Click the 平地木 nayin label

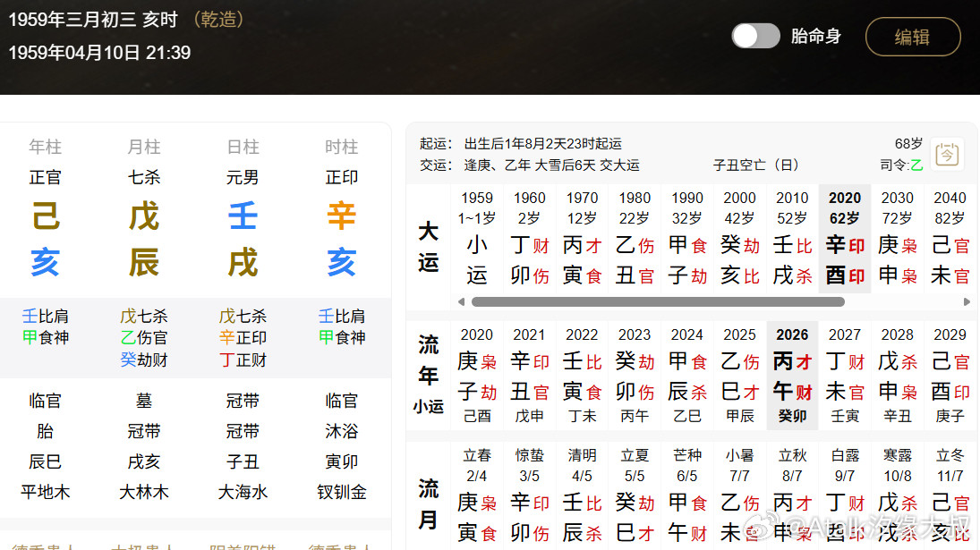coord(45,492)
